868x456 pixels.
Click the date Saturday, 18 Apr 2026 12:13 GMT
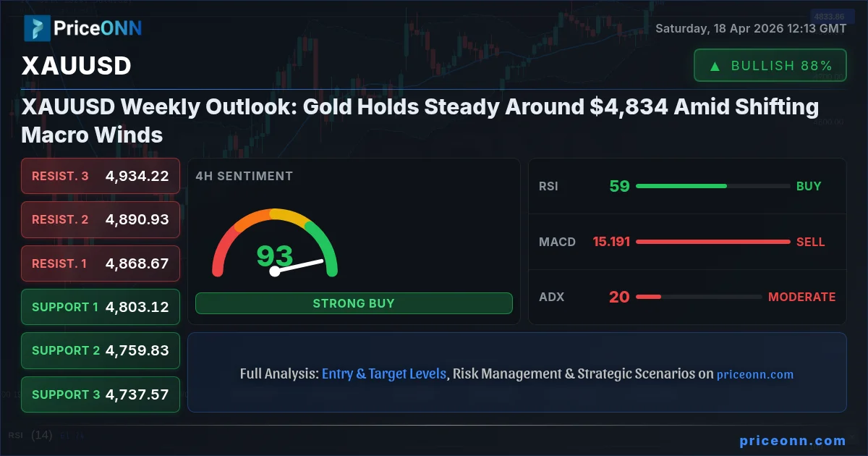pyautogui.click(x=751, y=29)
